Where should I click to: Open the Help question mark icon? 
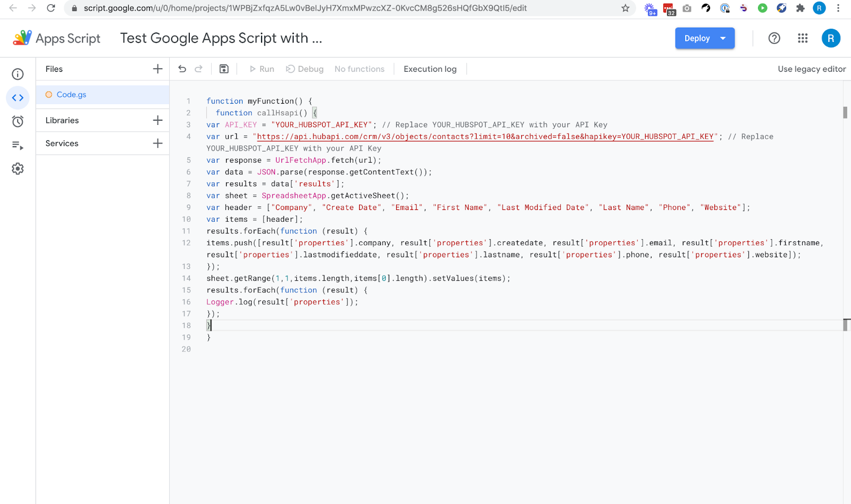(774, 38)
